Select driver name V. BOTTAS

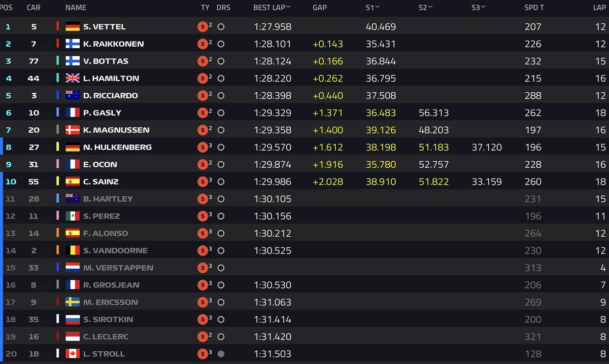pos(106,61)
